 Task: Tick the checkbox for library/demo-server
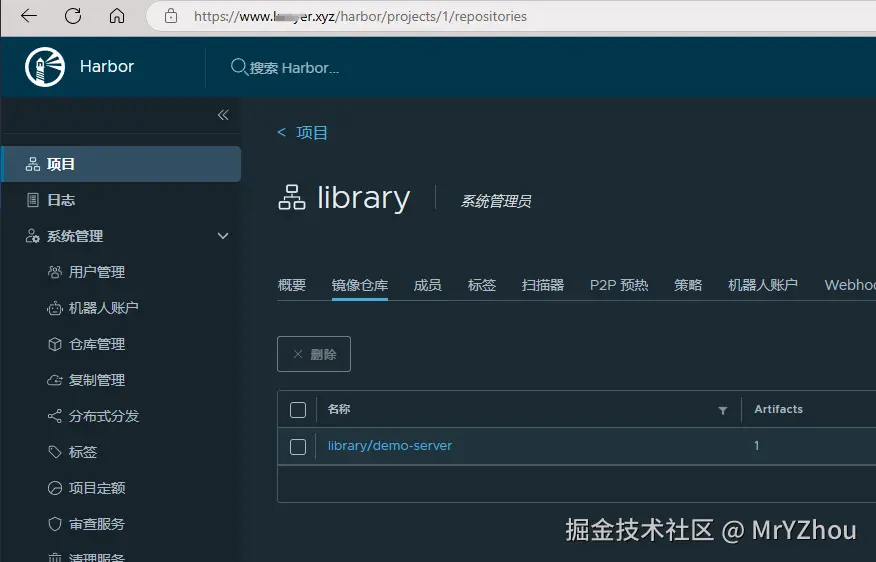298,447
